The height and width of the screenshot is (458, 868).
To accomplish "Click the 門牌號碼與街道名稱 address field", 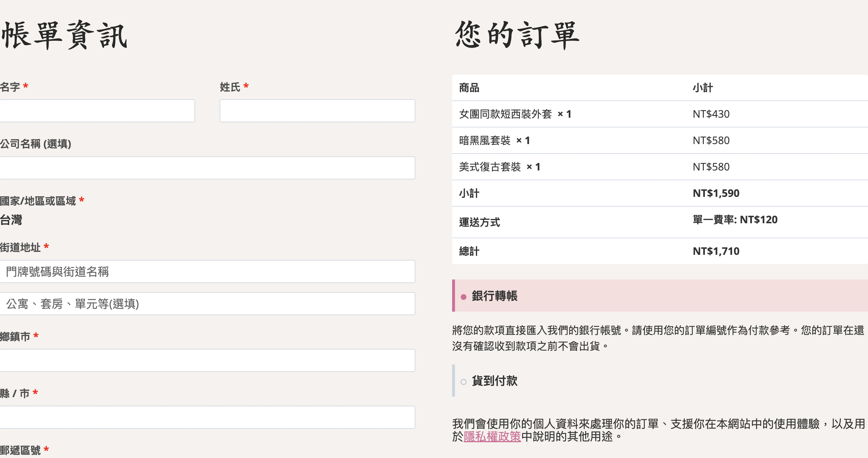I will coord(207,271).
